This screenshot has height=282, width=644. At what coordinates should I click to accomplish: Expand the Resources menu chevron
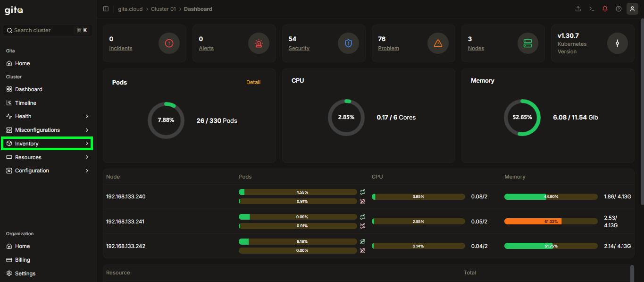(x=87, y=157)
